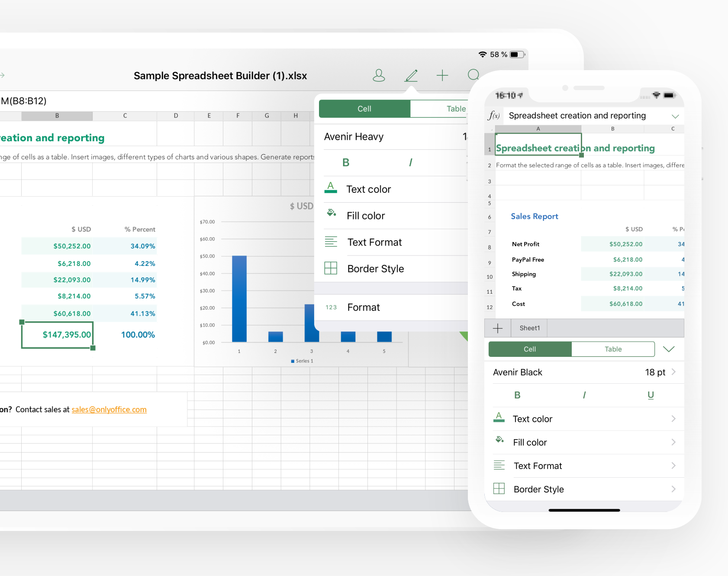
Task: Add a new sheet with the phone plus icon
Action: pyautogui.click(x=498, y=328)
